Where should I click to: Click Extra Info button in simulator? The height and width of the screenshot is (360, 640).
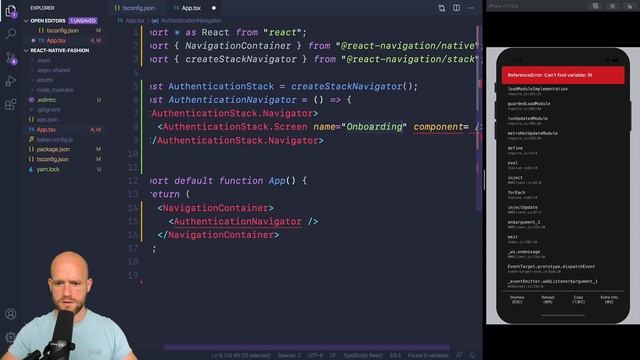click(609, 300)
